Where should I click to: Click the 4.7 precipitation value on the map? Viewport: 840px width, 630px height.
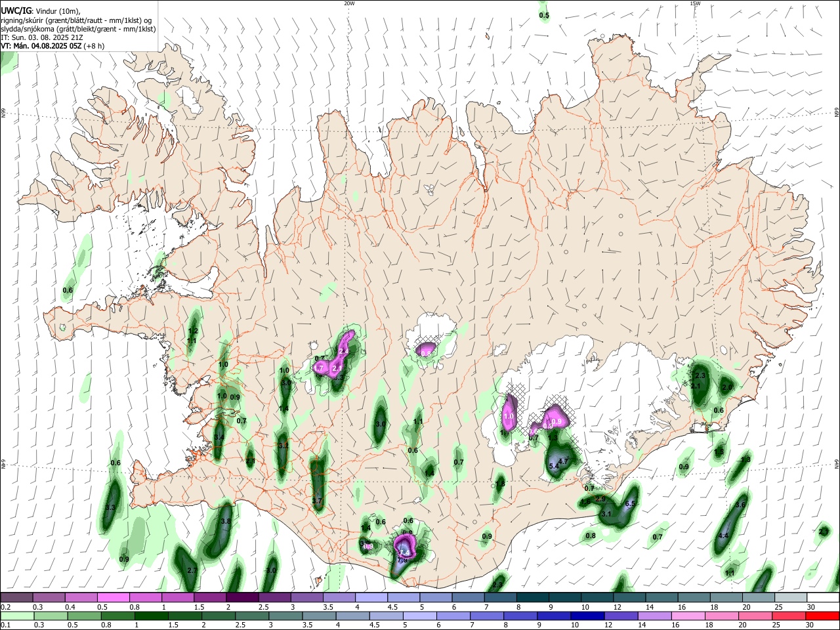point(562,461)
